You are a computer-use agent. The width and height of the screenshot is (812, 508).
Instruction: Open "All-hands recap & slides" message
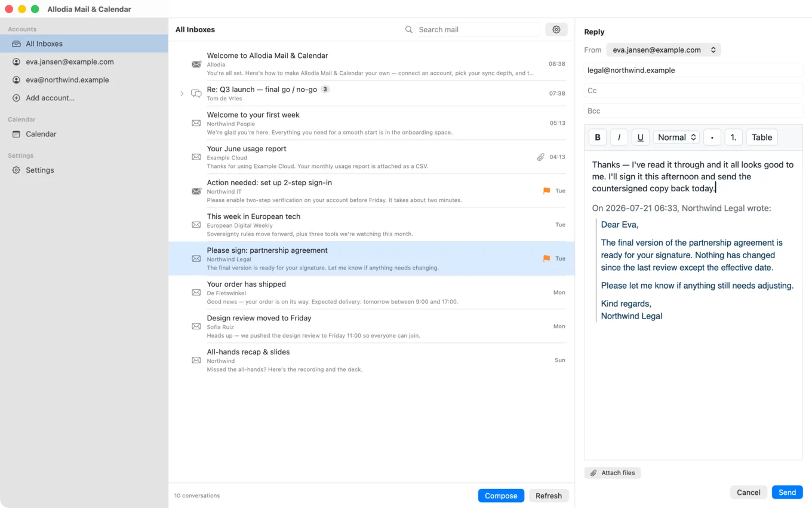(x=371, y=360)
